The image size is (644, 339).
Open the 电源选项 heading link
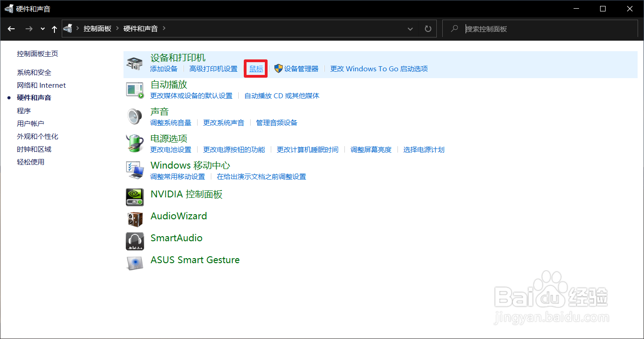click(x=169, y=138)
